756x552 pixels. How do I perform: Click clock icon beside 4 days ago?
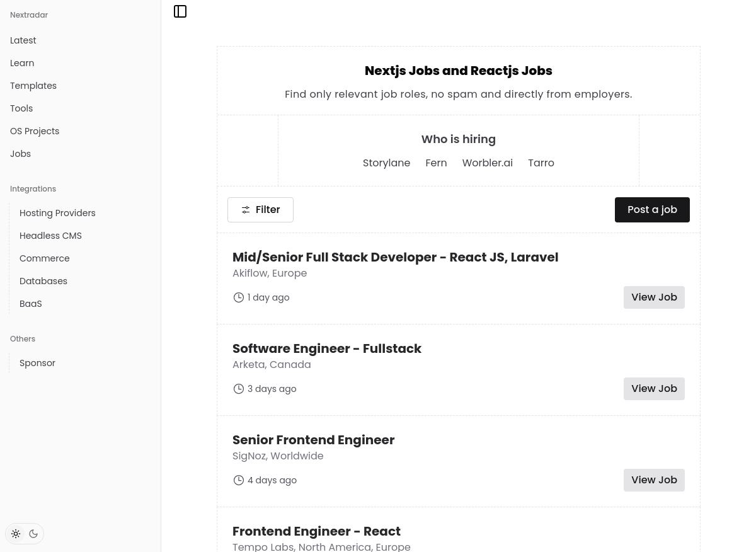[x=239, y=480]
